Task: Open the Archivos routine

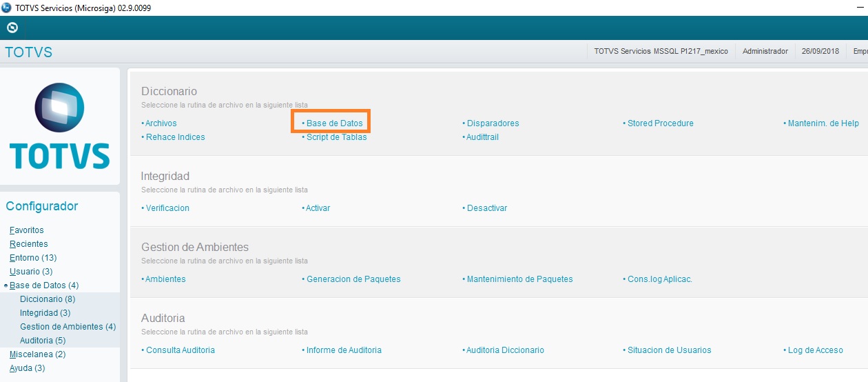Action: click(161, 123)
